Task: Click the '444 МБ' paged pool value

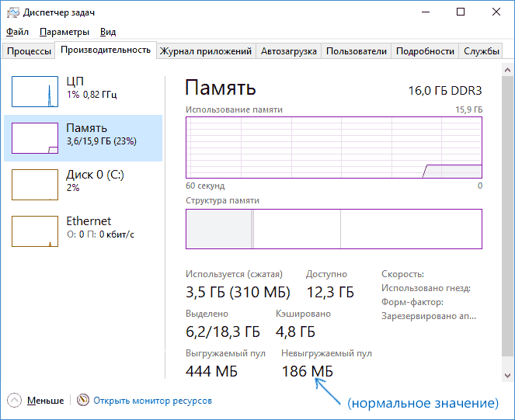Action: pyautogui.click(x=211, y=371)
